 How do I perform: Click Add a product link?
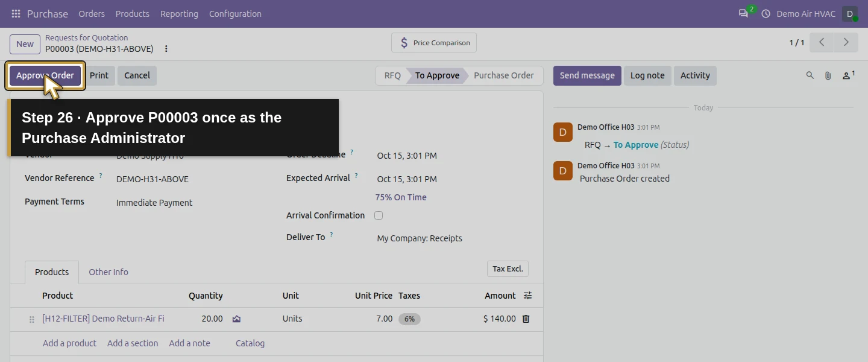(69, 343)
